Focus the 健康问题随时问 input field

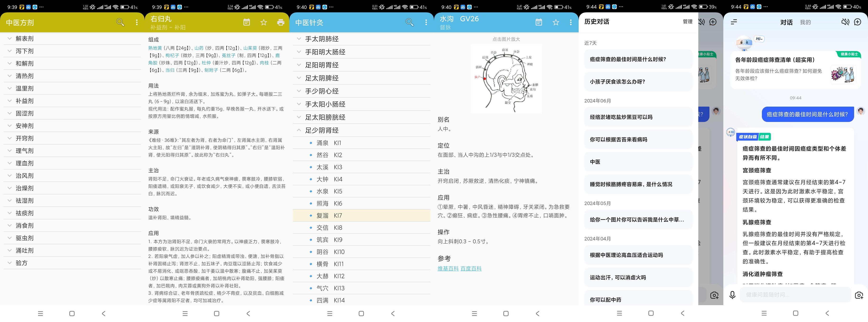(x=795, y=295)
